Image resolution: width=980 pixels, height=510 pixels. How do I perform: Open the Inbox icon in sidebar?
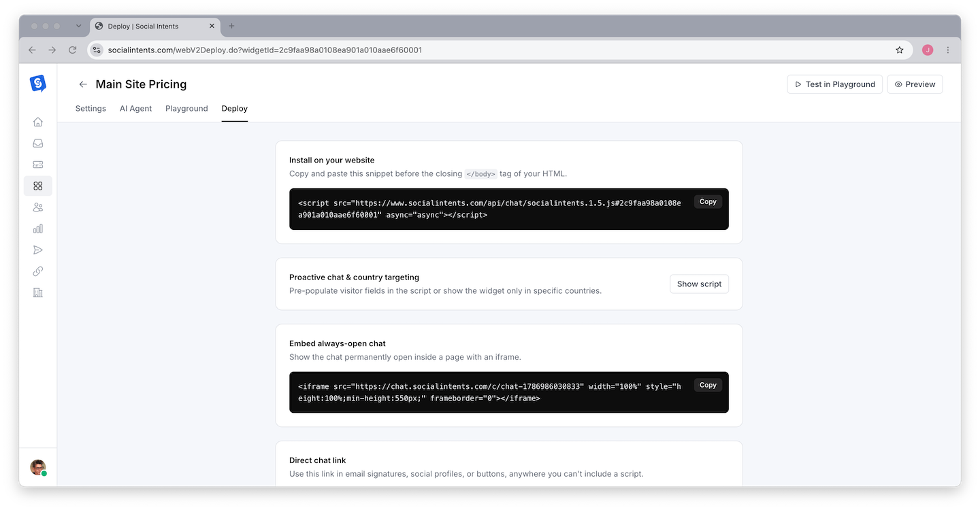[x=38, y=143]
